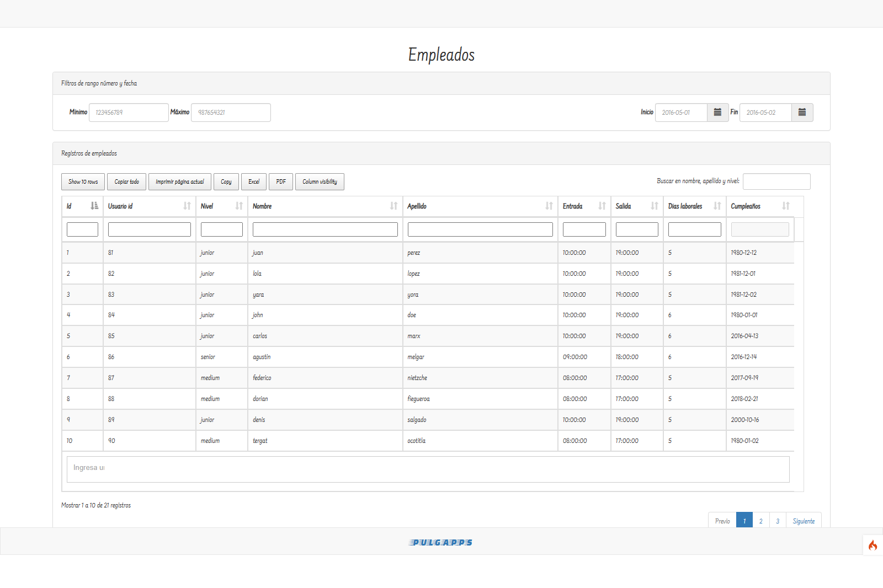The width and height of the screenshot is (883, 588).
Task: Toggle sorting on the Dias laborales column
Action: click(x=716, y=206)
